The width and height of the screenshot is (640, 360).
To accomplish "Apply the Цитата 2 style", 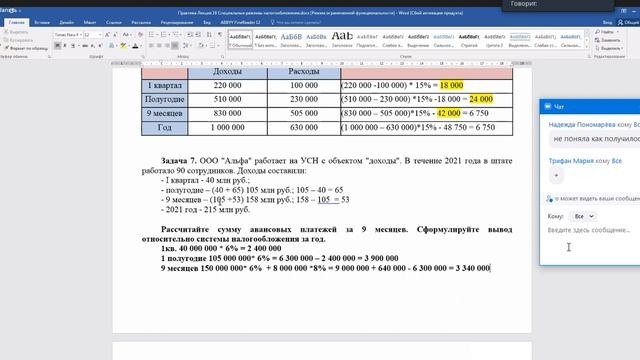I will pyautogui.click(x=494, y=40).
